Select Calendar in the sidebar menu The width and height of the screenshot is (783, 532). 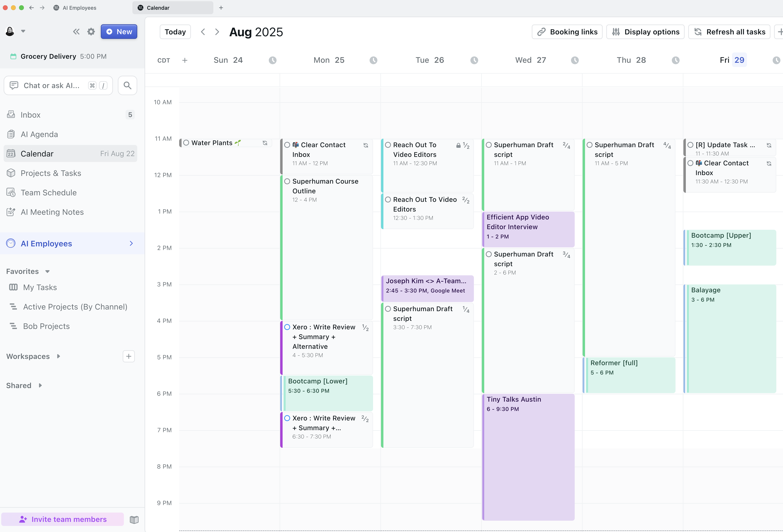coord(37,154)
